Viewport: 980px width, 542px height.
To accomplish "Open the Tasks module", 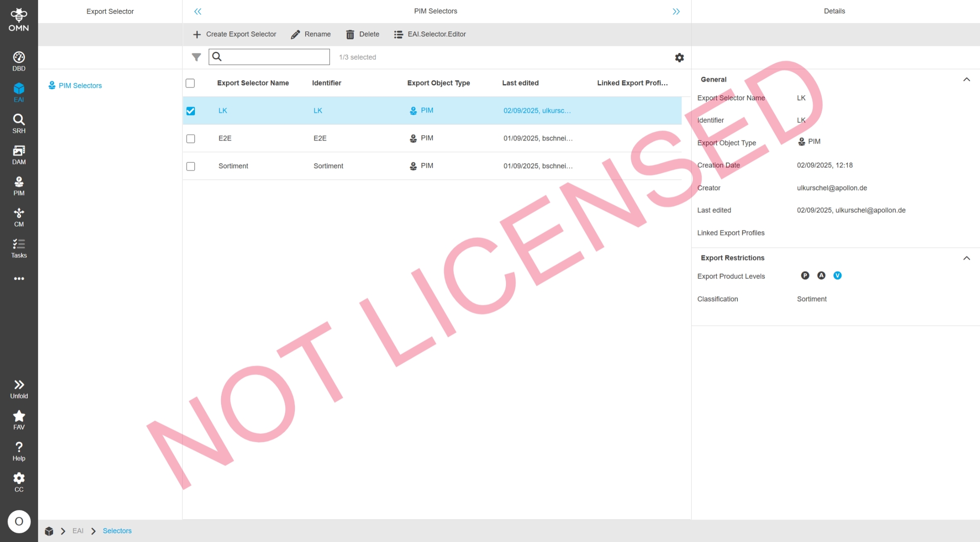I will pyautogui.click(x=19, y=248).
